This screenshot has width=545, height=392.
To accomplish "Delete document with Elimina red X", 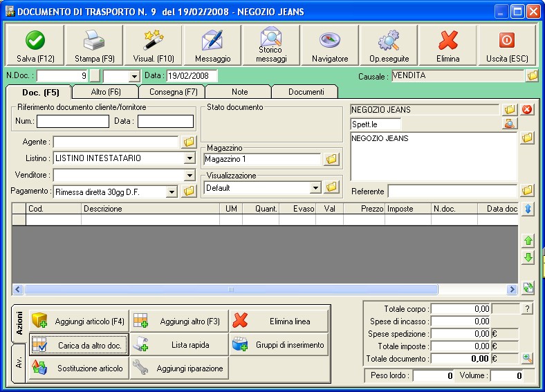I will 447,45.
